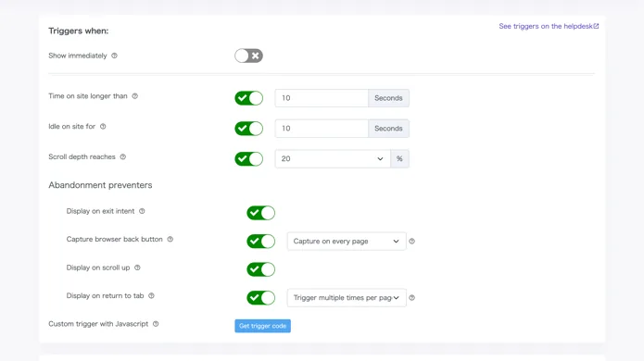
Task: Expand Trigger multiple times per page dropdown
Action: pyautogui.click(x=347, y=298)
